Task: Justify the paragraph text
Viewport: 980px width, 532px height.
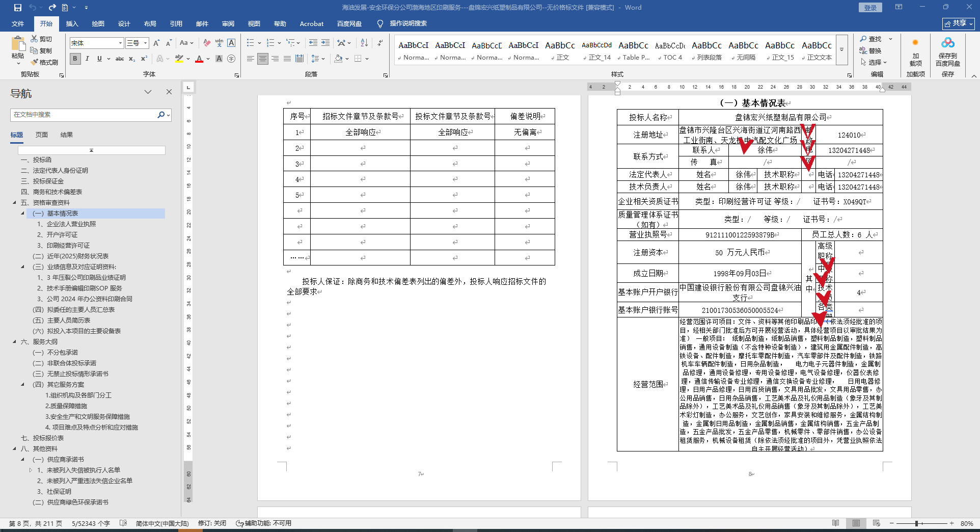Action: pyautogui.click(x=287, y=59)
